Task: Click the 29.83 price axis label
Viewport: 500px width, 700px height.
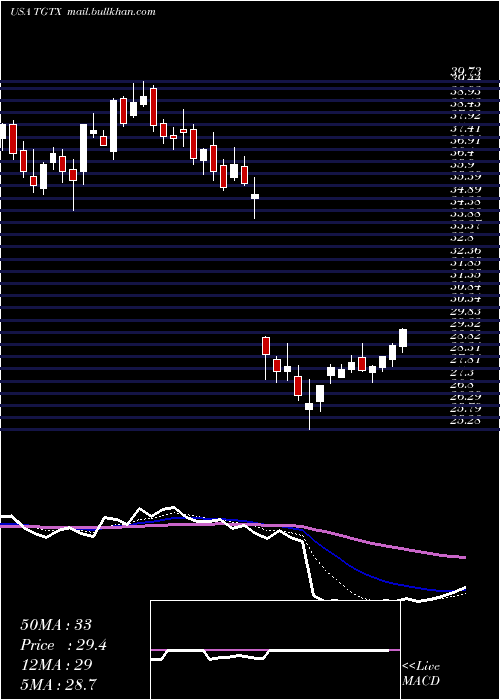Action: pos(465,312)
